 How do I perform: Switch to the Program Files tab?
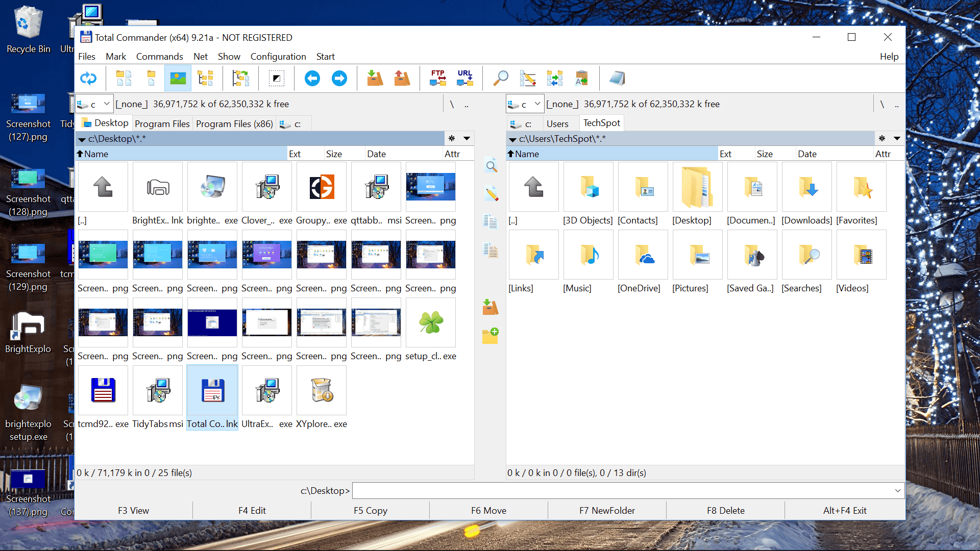tap(162, 124)
